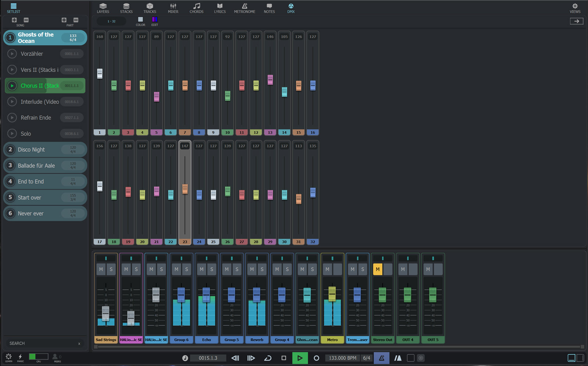
Task: Click the setlist Search field
Action: pos(42,343)
